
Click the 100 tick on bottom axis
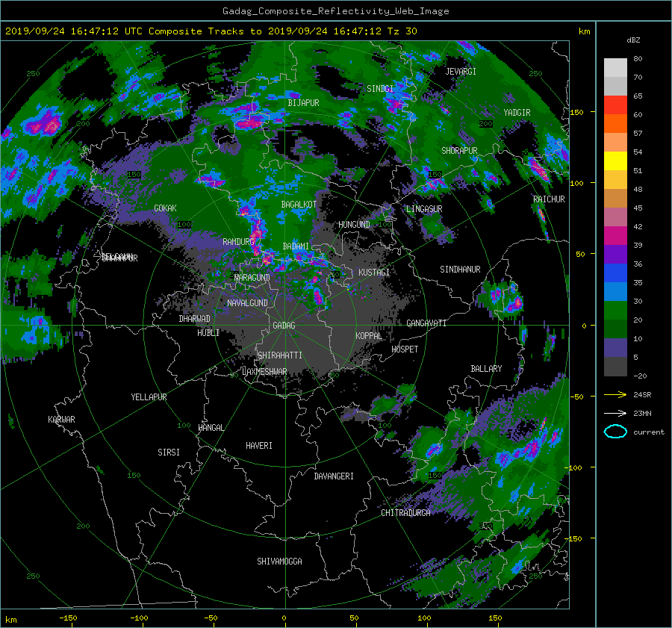pos(424,618)
